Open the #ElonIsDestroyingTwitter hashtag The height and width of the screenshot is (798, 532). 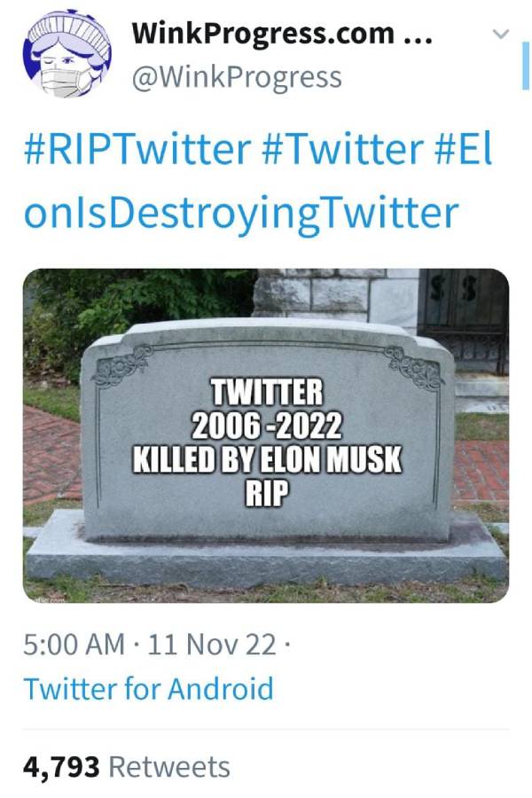pos(239,208)
